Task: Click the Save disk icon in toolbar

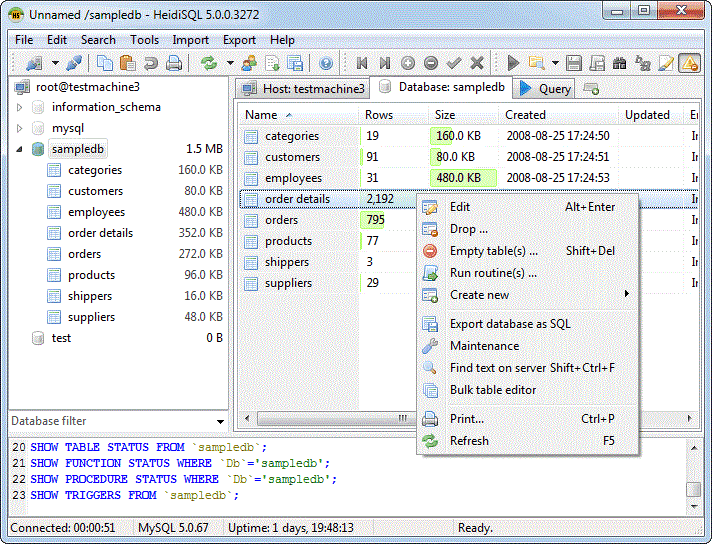Action: (x=574, y=63)
